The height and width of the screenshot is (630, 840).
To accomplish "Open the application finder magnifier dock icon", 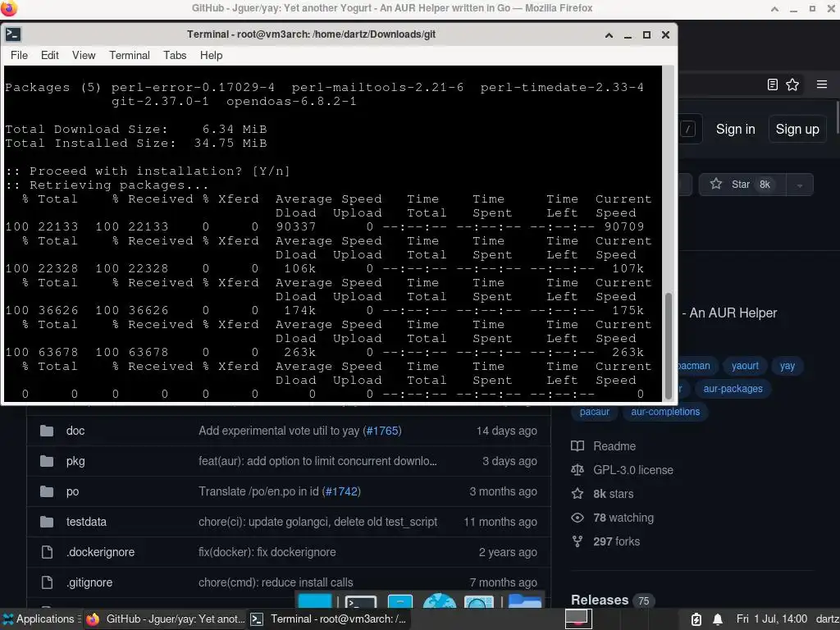I will point(478,601).
